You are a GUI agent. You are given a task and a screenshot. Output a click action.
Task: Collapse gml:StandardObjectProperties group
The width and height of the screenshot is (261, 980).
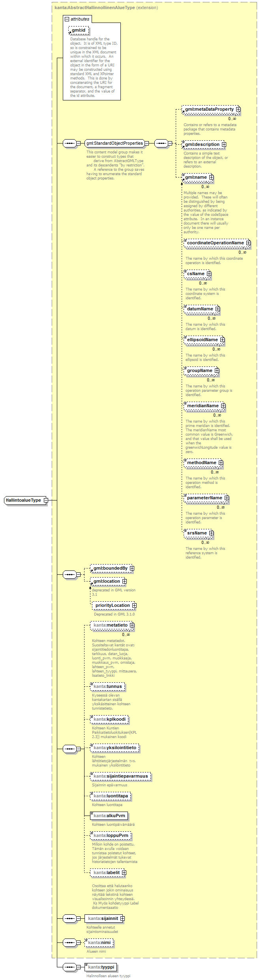pyautogui.click(x=146, y=143)
